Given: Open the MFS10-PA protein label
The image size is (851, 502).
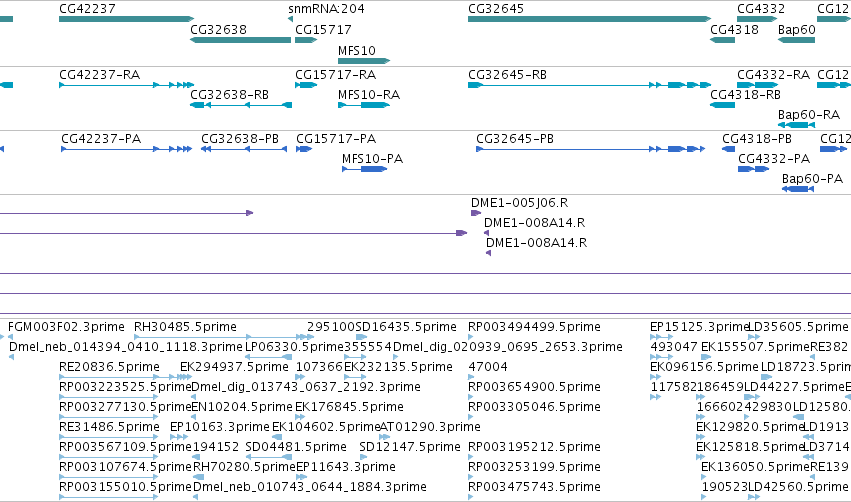Looking at the screenshot, I should point(372,158).
